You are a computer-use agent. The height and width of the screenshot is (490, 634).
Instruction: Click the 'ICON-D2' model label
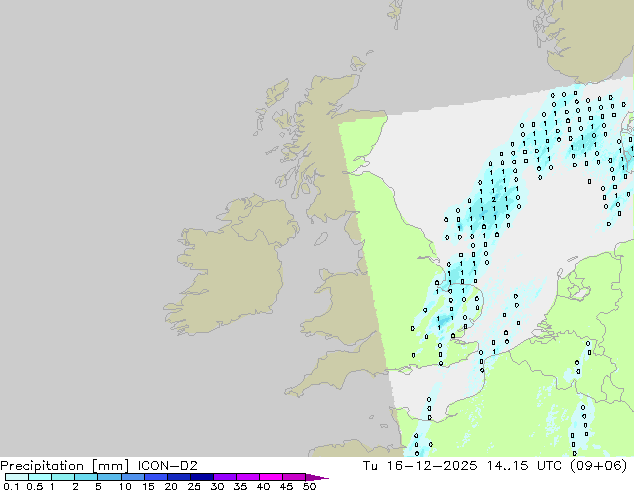pyautogui.click(x=168, y=466)
